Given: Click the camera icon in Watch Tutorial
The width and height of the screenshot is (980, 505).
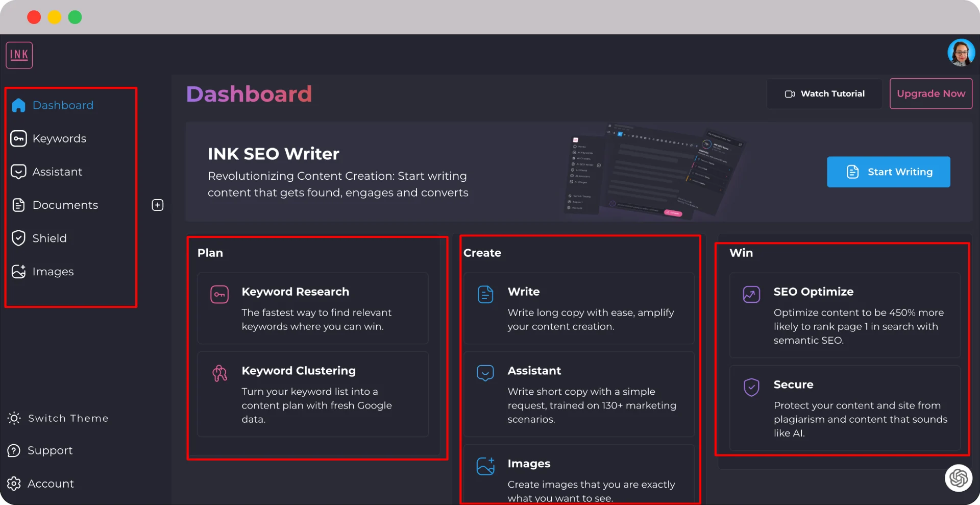Looking at the screenshot, I should tap(790, 94).
